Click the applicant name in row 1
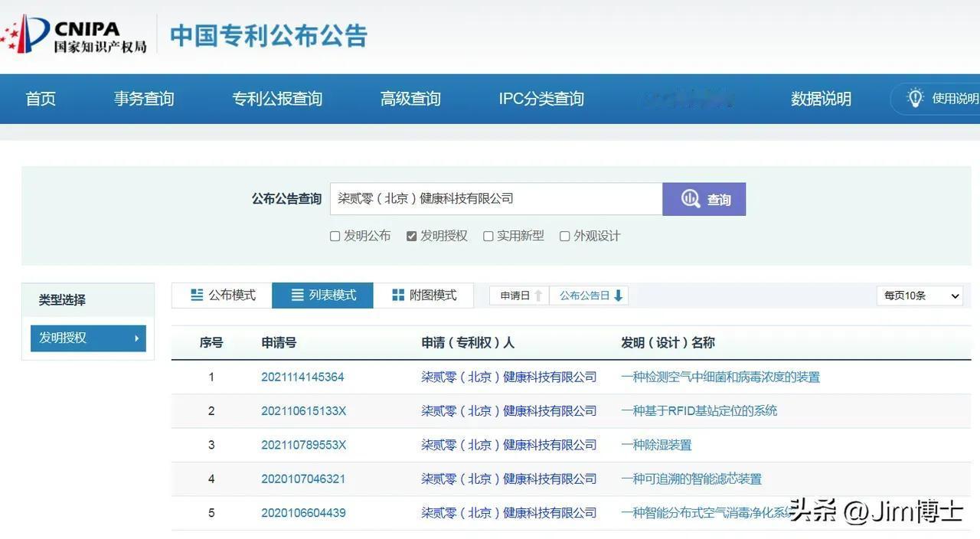The image size is (980, 539). [x=509, y=377]
